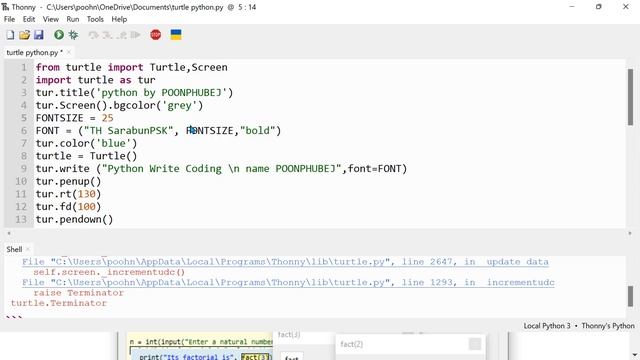Close the turtle python.py tab

pyautogui.click(x=69, y=52)
